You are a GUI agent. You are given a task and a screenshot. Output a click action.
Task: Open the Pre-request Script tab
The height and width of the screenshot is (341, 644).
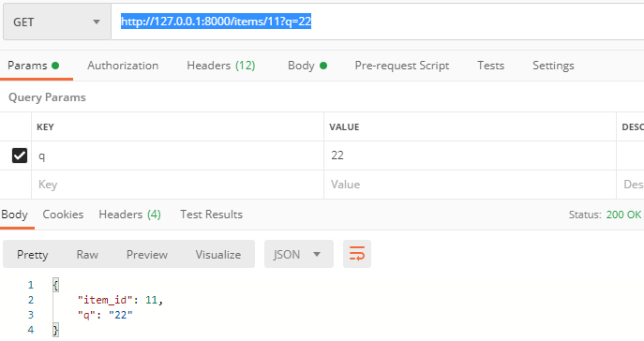(401, 66)
